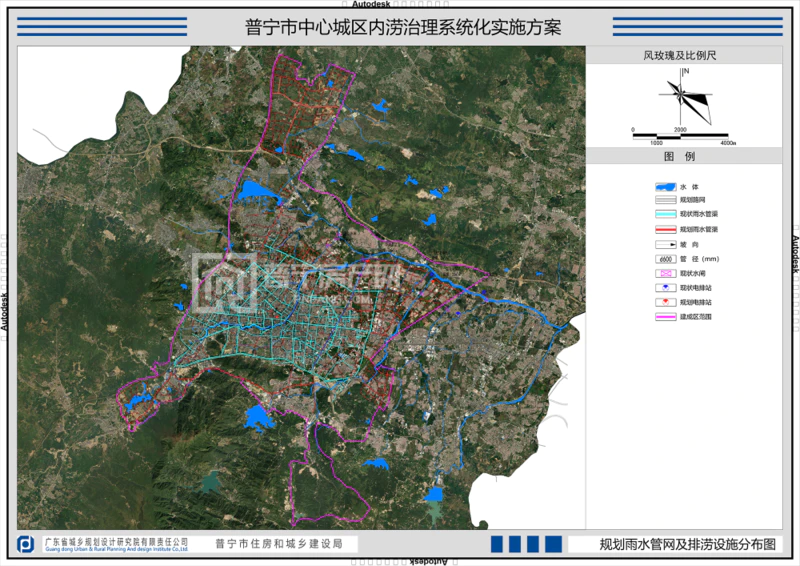
Task: Click the red planned stormwater pipe swatch
Action: [x=665, y=230]
